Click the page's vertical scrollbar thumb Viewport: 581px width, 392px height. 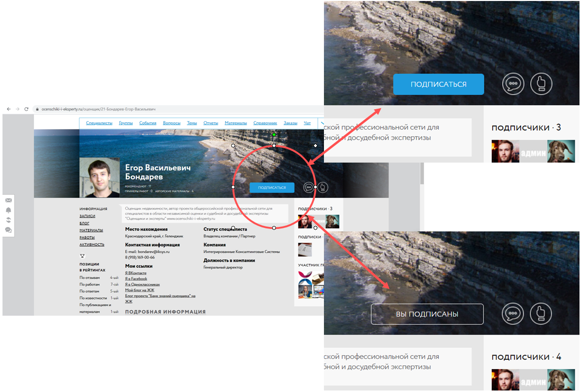422,173
